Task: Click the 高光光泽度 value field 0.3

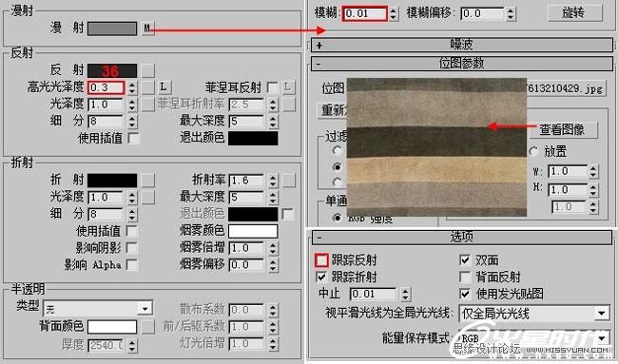Action: tap(106, 87)
